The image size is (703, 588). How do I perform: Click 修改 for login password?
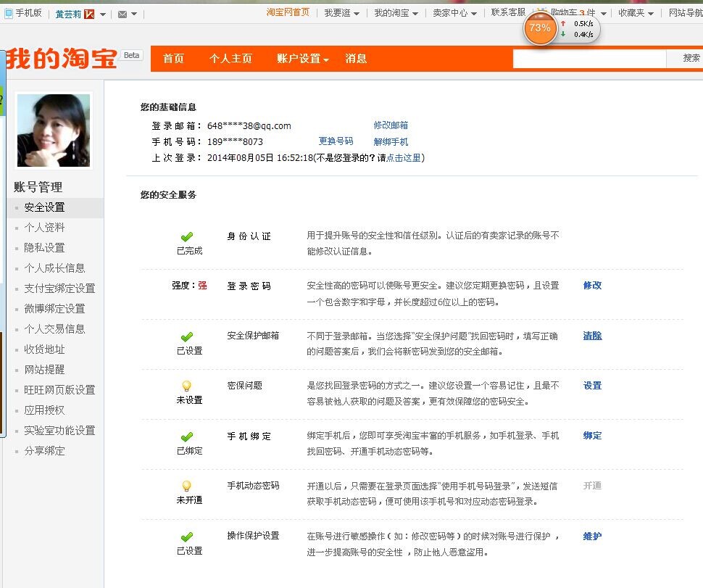pos(592,285)
